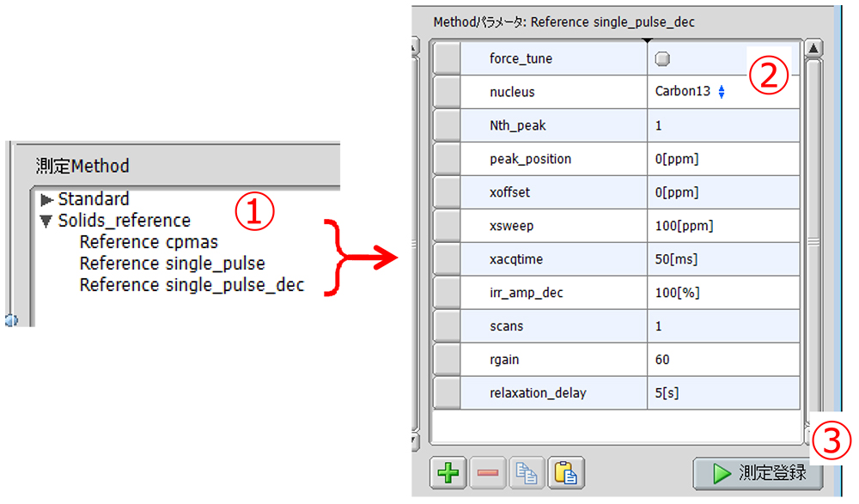Viewport: 859px width, 504px height.
Task: Expand the Standard tree node
Action: coord(47,199)
